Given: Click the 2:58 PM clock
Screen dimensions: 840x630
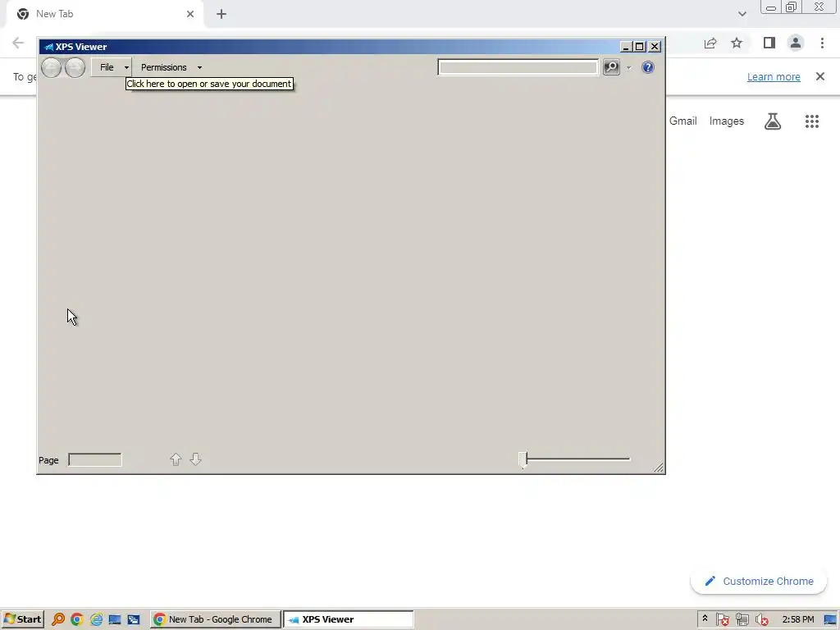Looking at the screenshot, I should [797, 619].
